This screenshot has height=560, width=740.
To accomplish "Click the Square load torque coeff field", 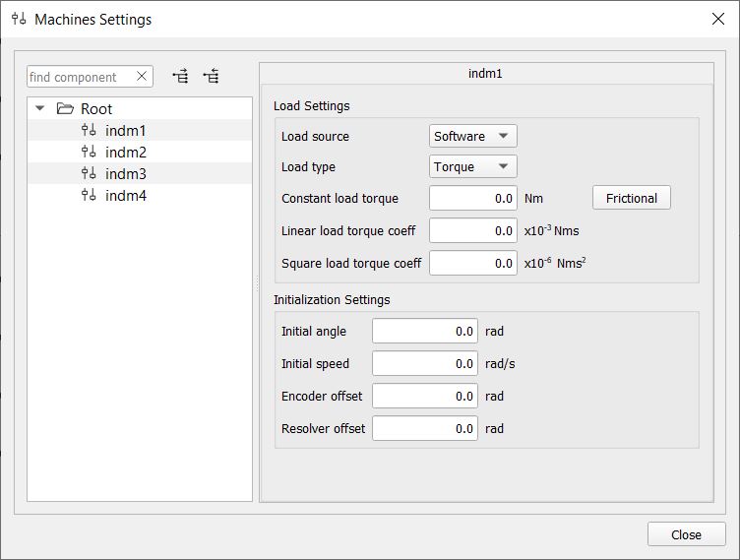I will click(x=472, y=263).
